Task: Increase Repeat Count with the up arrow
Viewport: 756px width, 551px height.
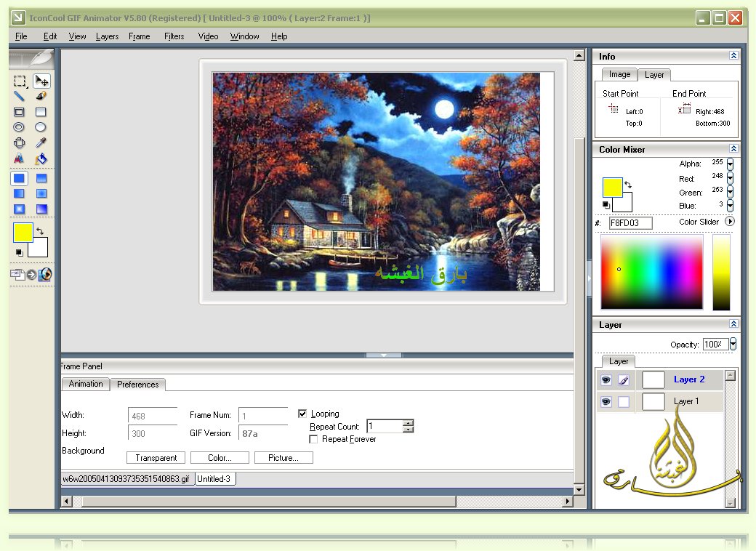Action: coord(409,423)
